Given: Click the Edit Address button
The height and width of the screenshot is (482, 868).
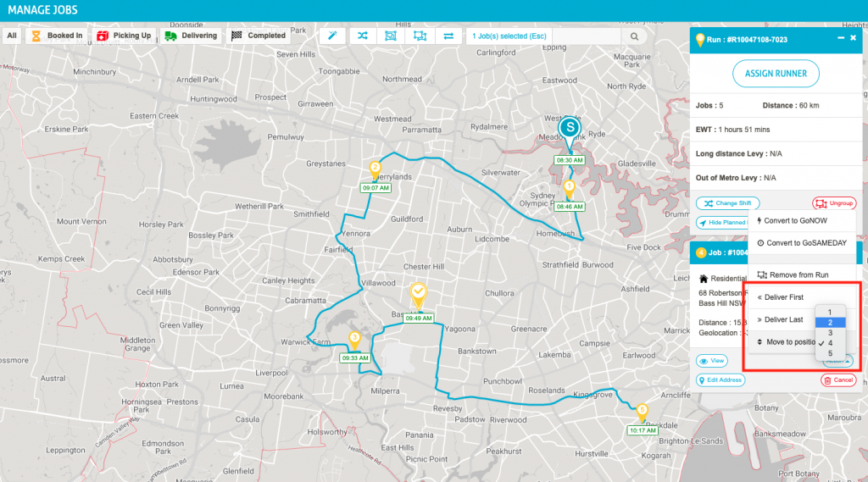Looking at the screenshot, I should (x=721, y=380).
